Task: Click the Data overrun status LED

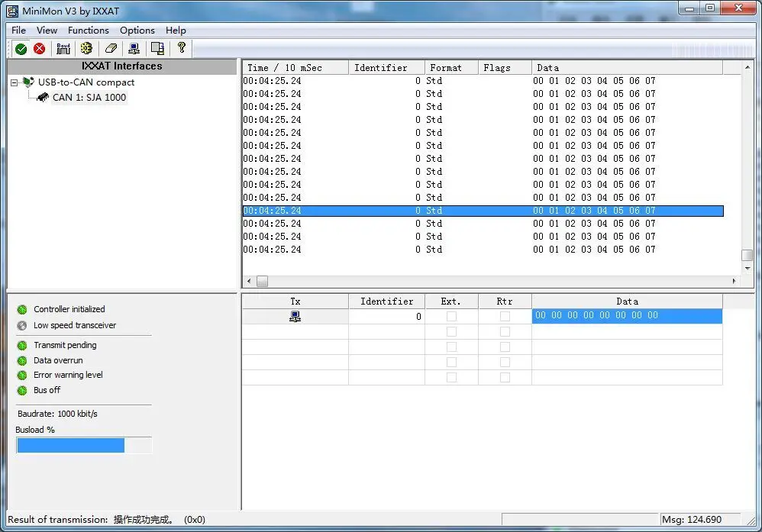Action: tap(22, 360)
